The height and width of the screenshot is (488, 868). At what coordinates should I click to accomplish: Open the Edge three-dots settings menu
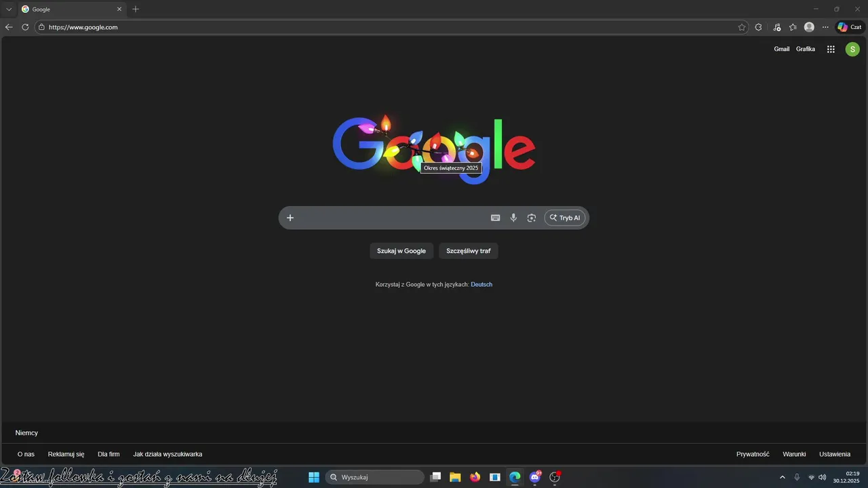point(825,27)
